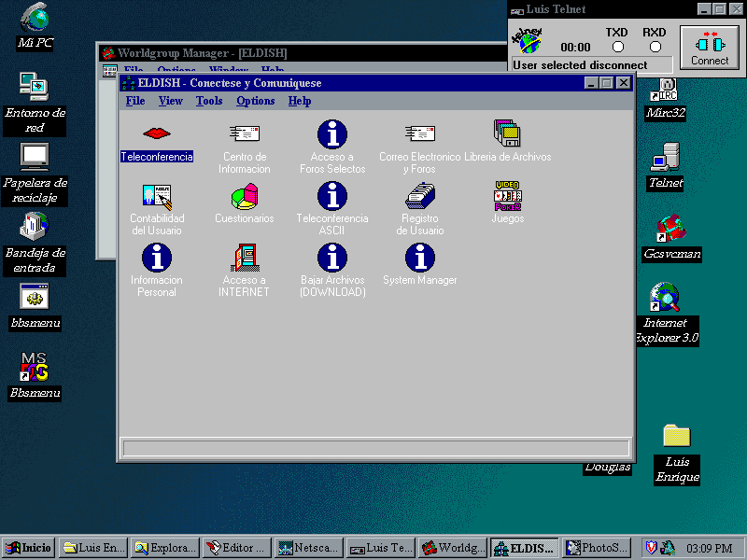The height and width of the screenshot is (560, 747).
Task: Switch to Luis Te... taskbar button
Action: [x=381, y=548]
